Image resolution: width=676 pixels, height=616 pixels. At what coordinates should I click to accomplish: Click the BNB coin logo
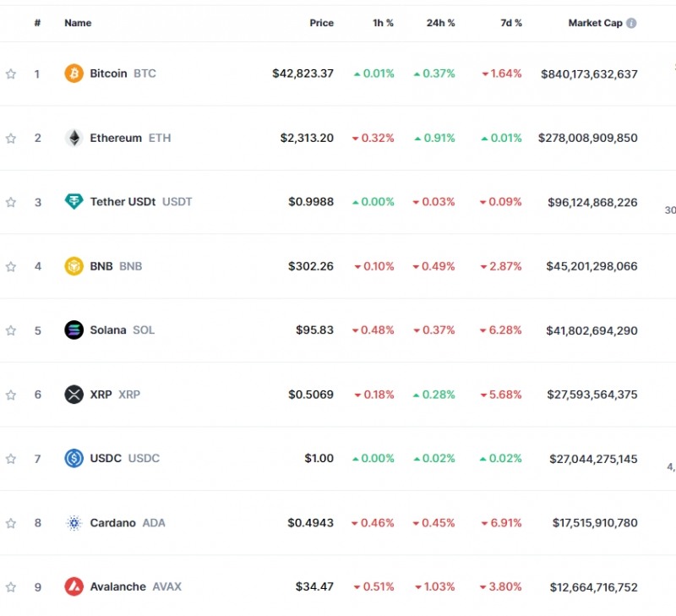point(74,266)
